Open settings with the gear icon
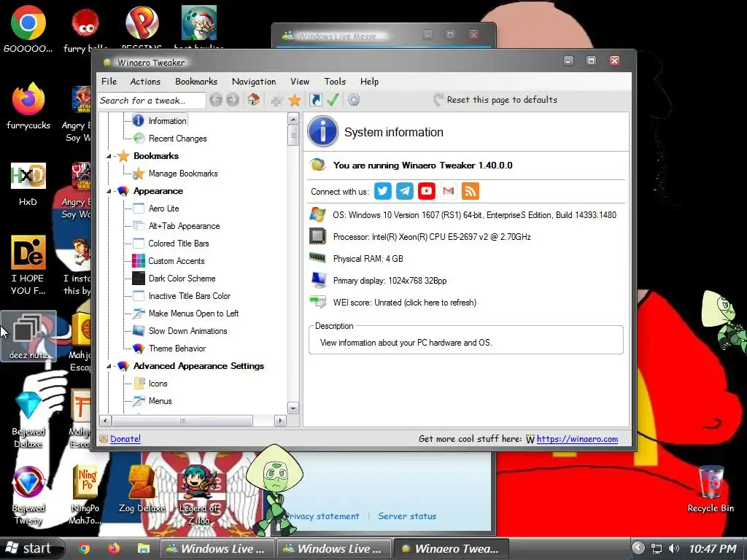 pyautogui.click(x=354, y=100)
